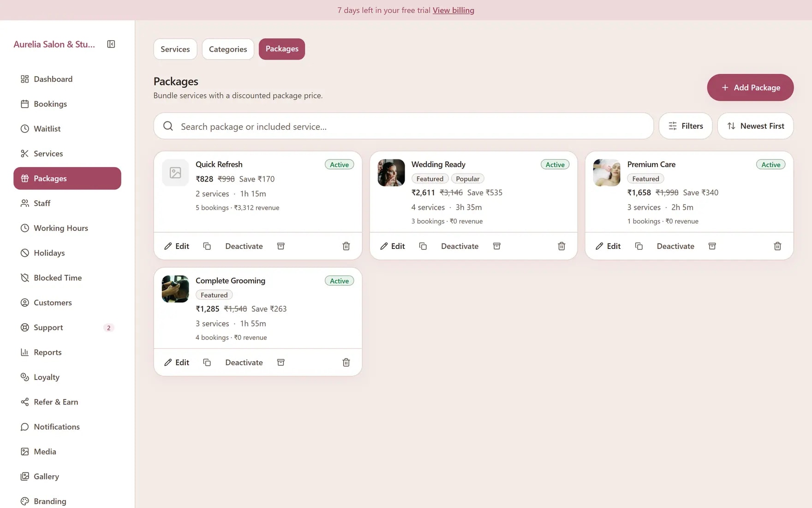Go to Bookings in sidebar

pos(67,104)
